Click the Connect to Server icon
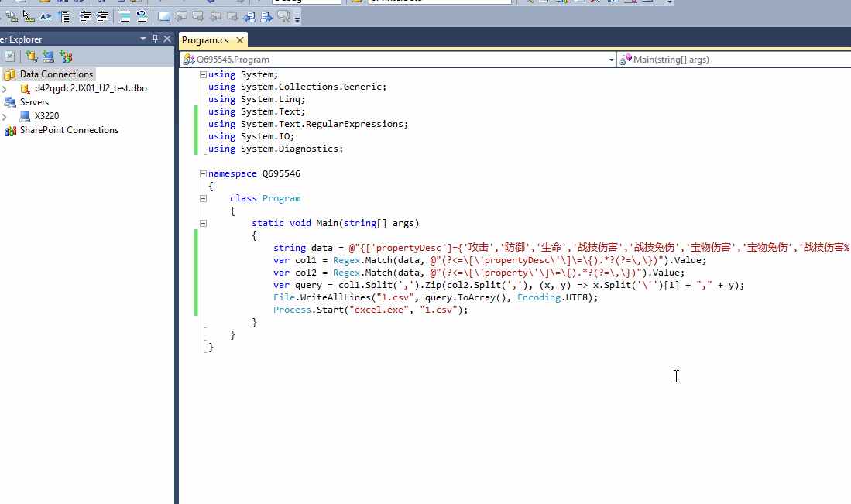The height and width of the screenshot is (504, 851). (x=48, y=57)
